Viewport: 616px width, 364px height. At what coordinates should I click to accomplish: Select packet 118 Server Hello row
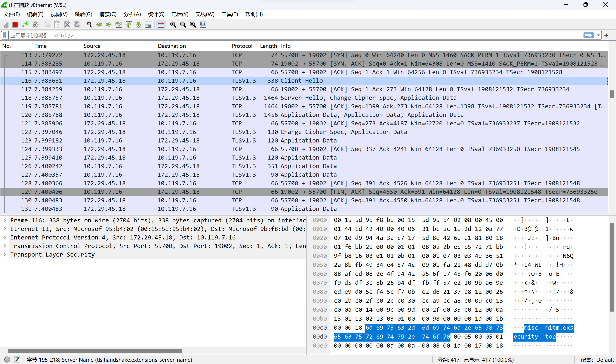pyautogui.click(x=304, y=98)
